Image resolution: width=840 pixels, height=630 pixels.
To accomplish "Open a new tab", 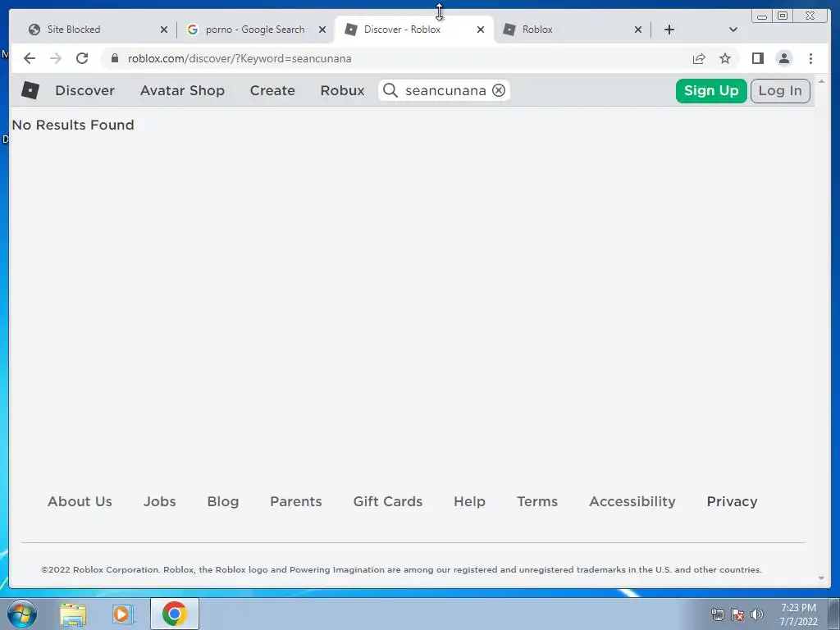I will pos(669,30).
